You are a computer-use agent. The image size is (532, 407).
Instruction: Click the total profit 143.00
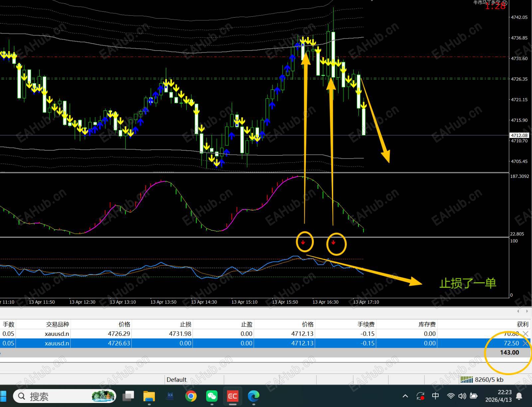(509, 352)
